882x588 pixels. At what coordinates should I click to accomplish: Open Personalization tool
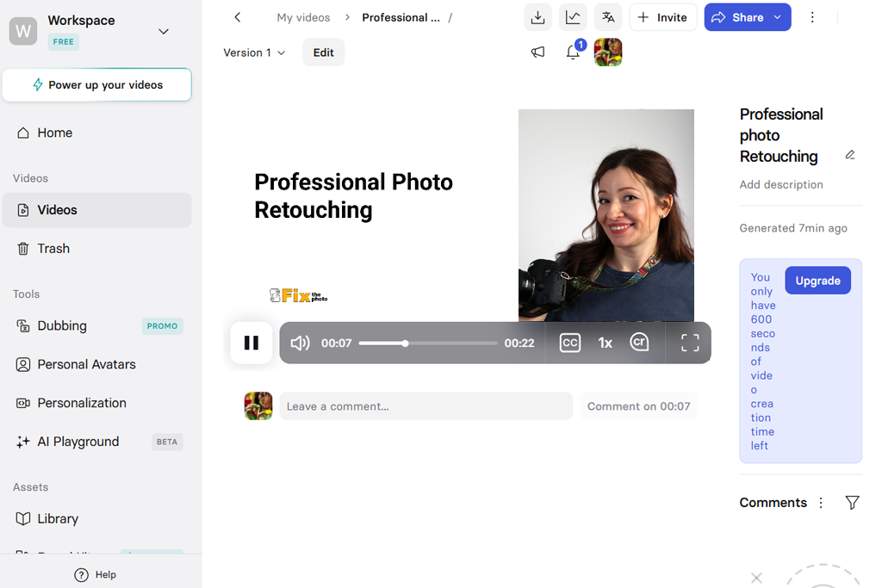coord(96,403)
